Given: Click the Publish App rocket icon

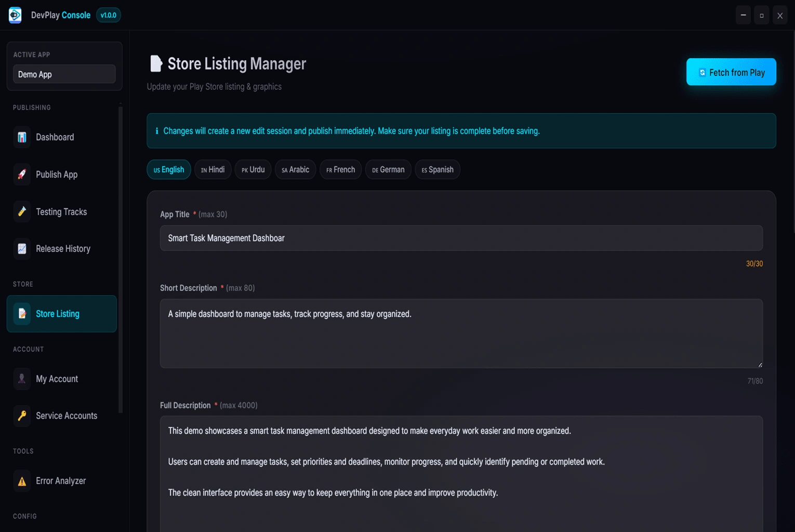Looking at the screenshot, I should tap(22, 175).
